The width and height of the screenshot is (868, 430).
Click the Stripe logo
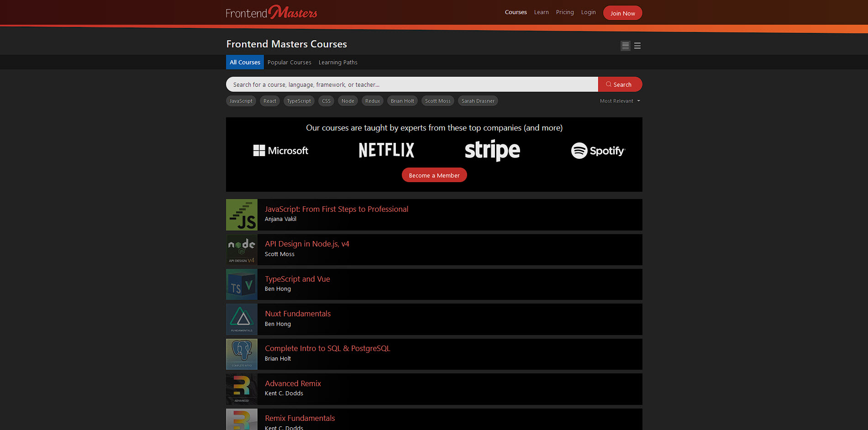pos(492,151)
